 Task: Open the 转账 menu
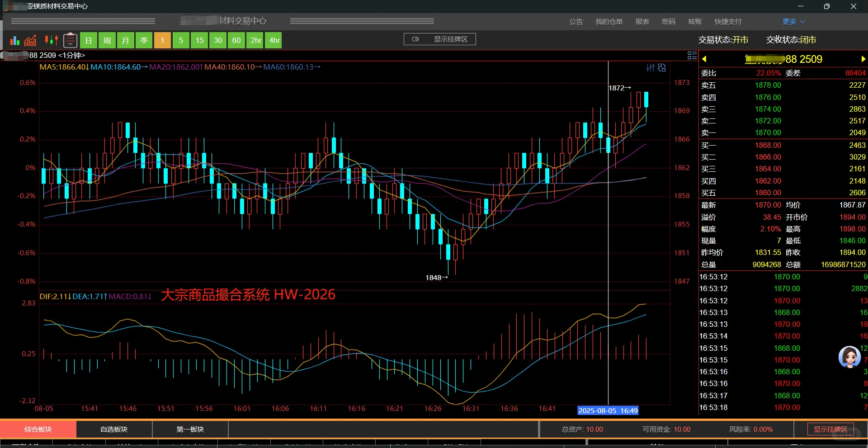[695, 22]
